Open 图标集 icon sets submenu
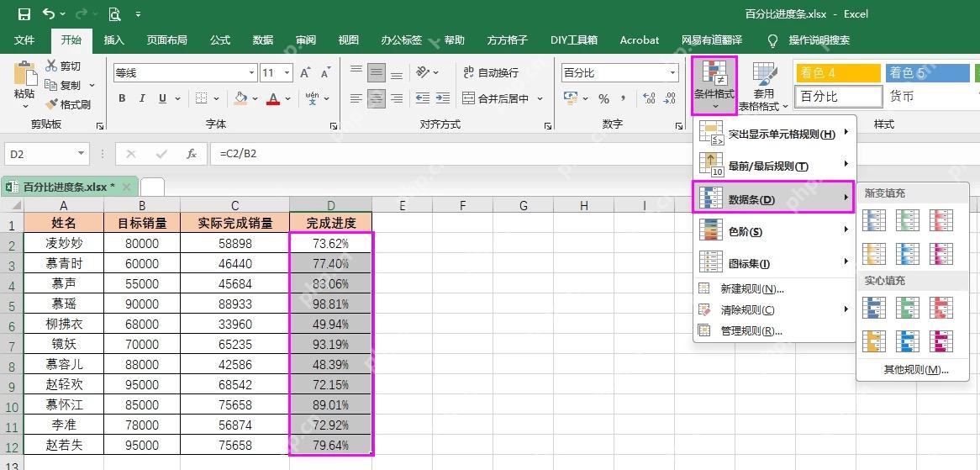980x470 pixels. click(x=774, y=264)
